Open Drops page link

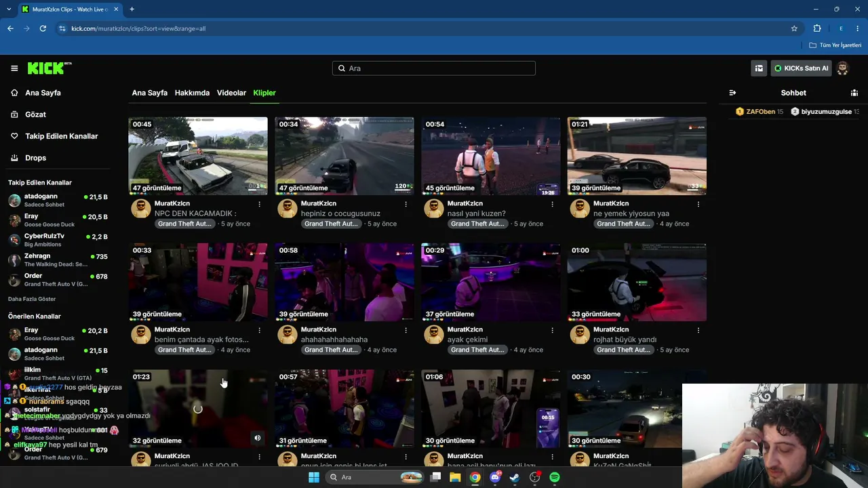coord(35,158)
